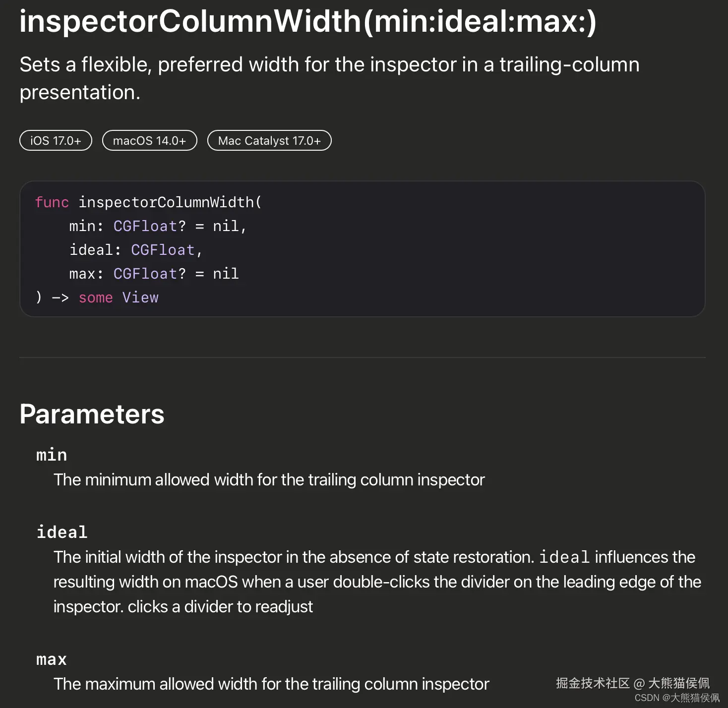Click the CSDN watermark text
The image size is (728, 708).
tap(676, 698)
